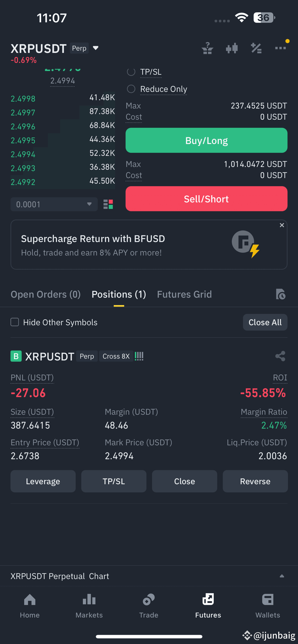
Task: Enable the TP/SL option
Action: point(131,72)
